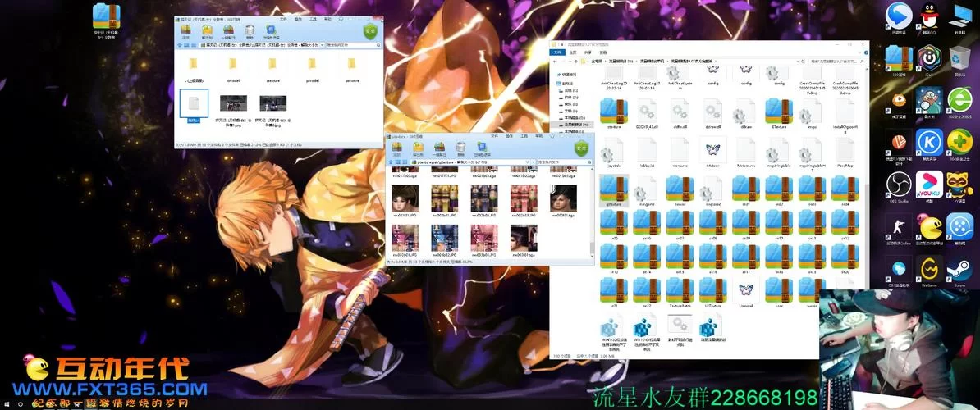The width and height of the screenshot is (980, 410).
Task: Click Explorer search box
Action: point(835,61)
